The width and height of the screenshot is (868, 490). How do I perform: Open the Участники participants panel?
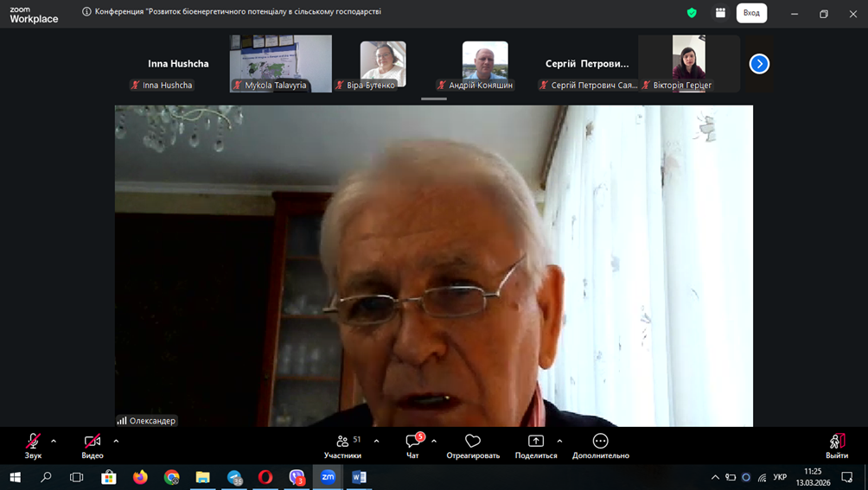(x=342, y=446)
